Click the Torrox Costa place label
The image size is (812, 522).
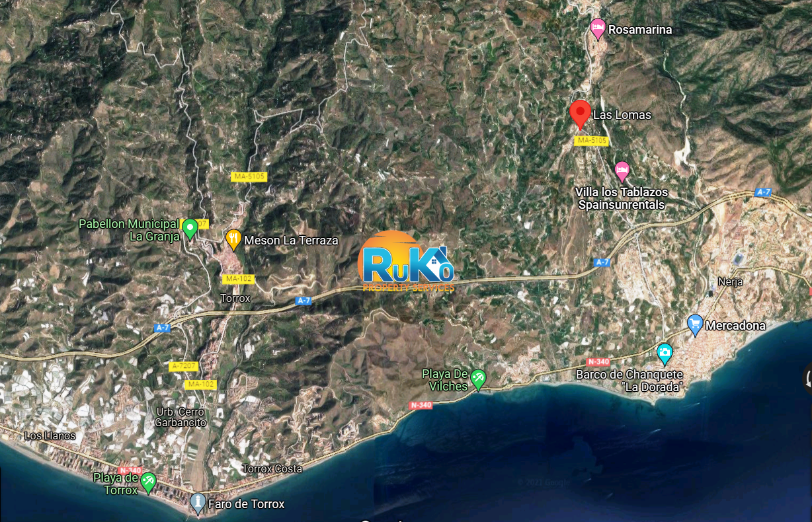click(x=272, y=468)
